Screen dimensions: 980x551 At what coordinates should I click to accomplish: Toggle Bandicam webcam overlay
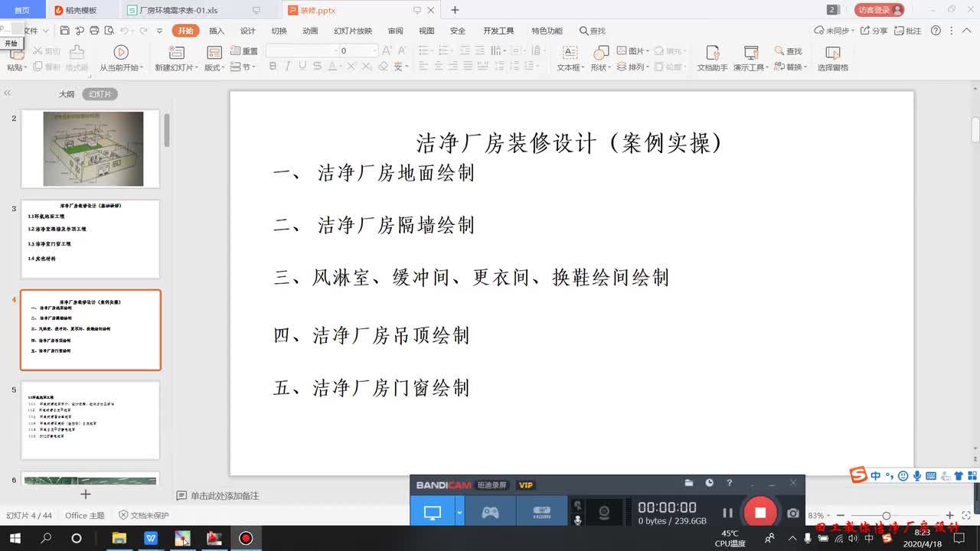tap(604, 513)
